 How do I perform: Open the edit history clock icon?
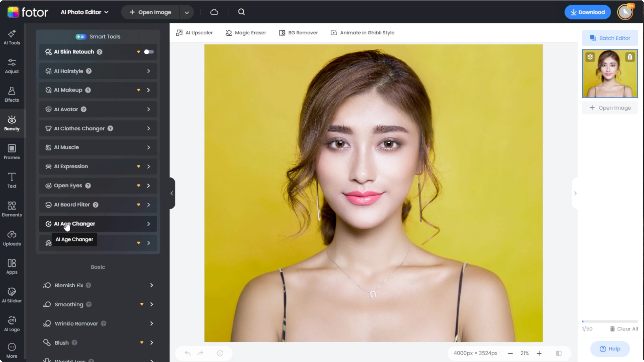[x=220, y=353]
